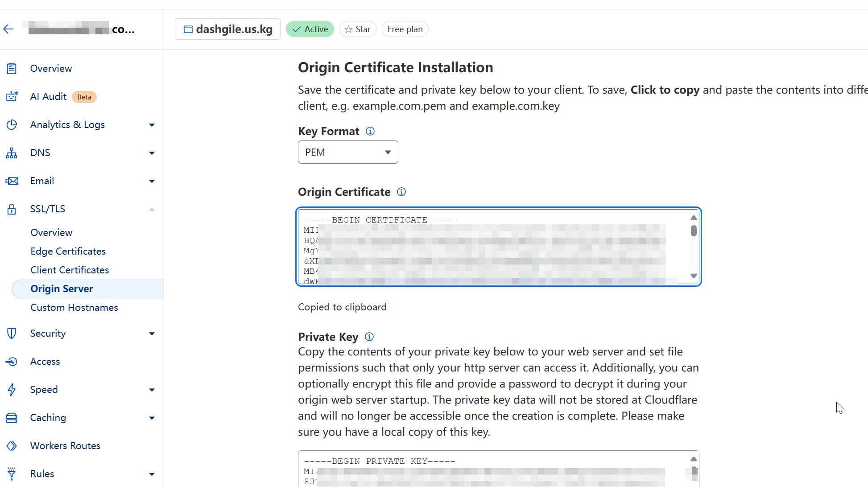Click the Free plan badge
Viewport: 868px width, 487px height.
point(405,29)
